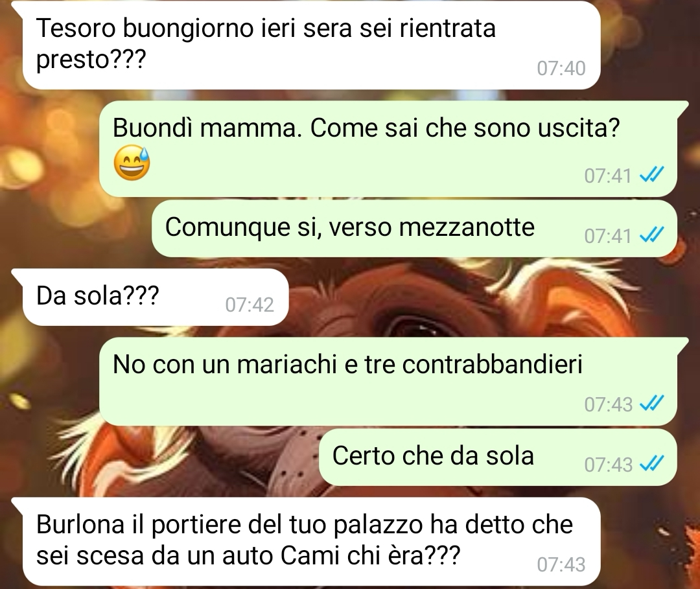Tap the 07:43 timestamp on mariachi message

pyautogui.click(x=608, y=404)
